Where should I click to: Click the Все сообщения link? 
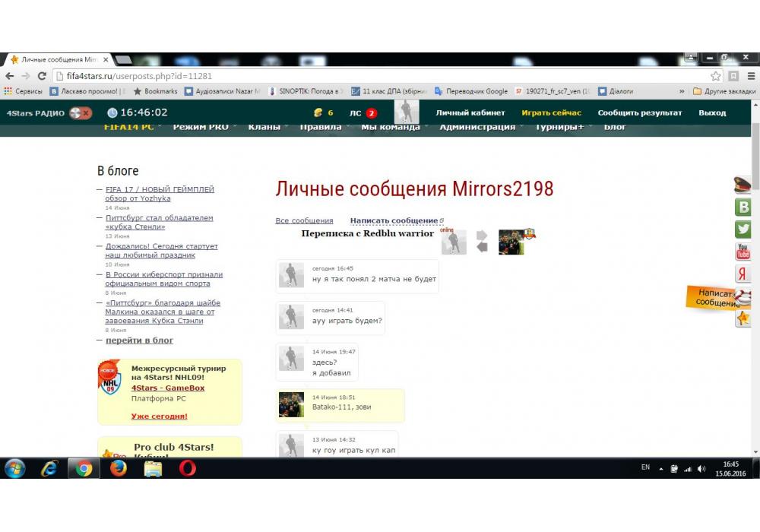[304, 220]
